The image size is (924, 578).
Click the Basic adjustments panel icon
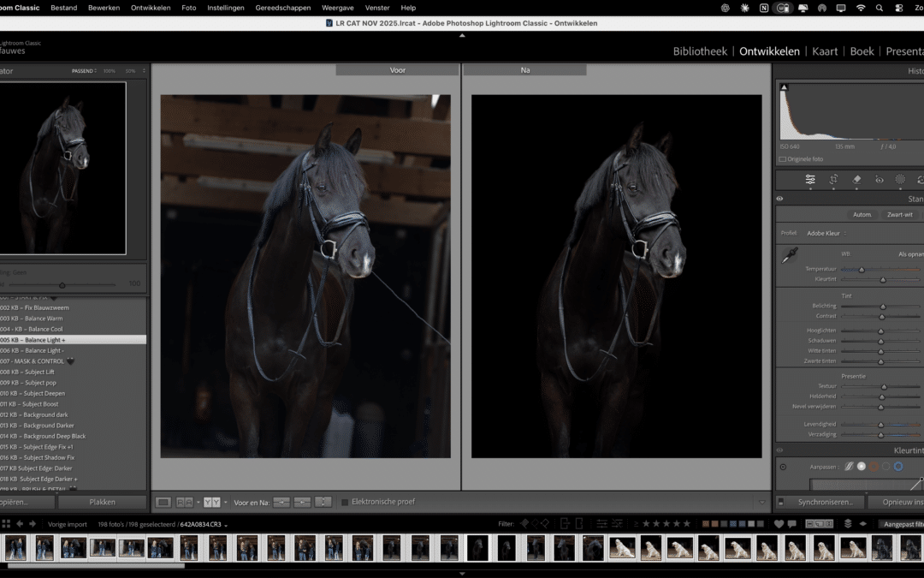(x=811, y=180)
